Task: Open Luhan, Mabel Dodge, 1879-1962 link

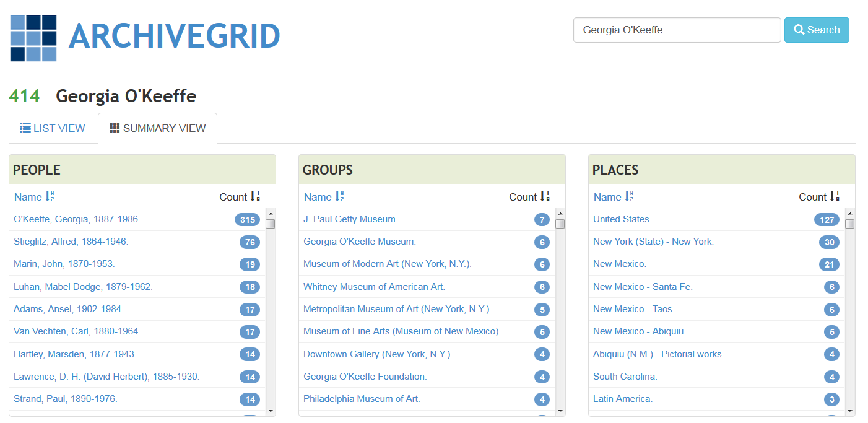Action: click(x=83, y=287)
